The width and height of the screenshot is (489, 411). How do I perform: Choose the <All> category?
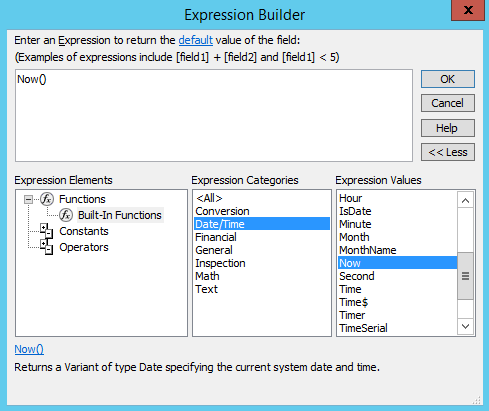tap(262, 198)
